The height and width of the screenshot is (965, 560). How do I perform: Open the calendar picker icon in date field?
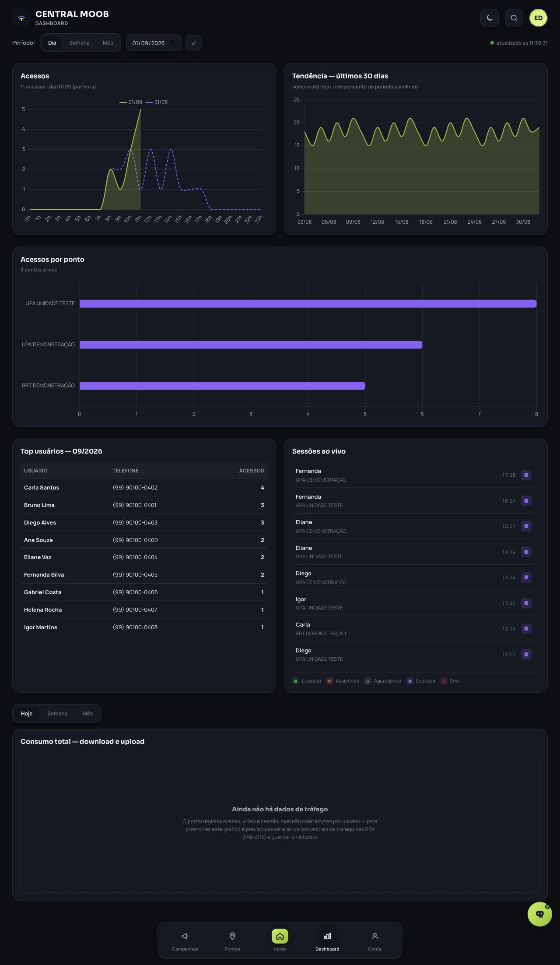coord(173,42)
